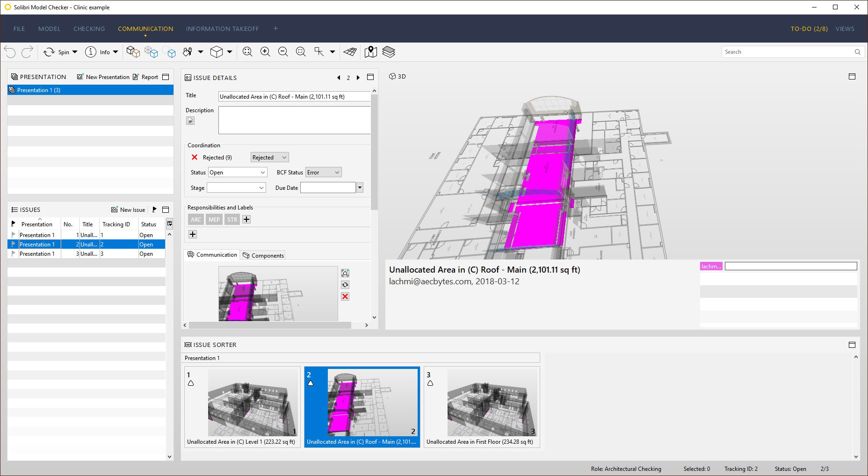
Task: Go to next issue arrow in Issue Details
Action: [358, 78]
